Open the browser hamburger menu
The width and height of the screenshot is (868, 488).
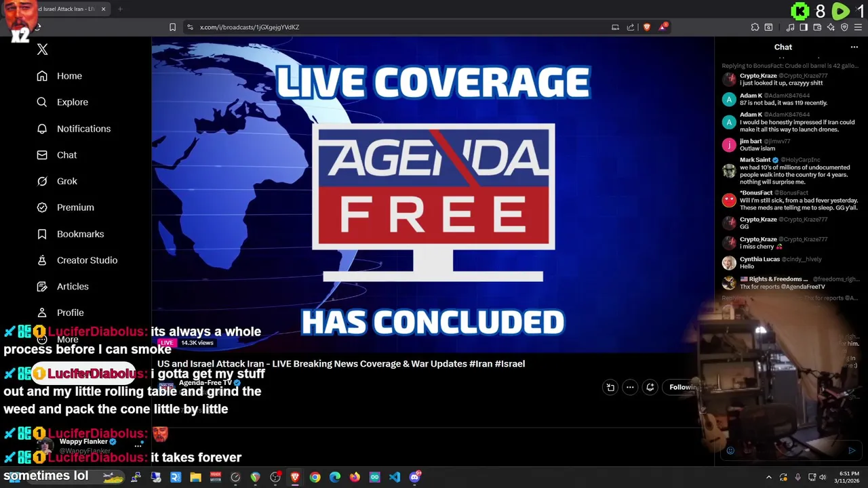[x=858, y=27]
